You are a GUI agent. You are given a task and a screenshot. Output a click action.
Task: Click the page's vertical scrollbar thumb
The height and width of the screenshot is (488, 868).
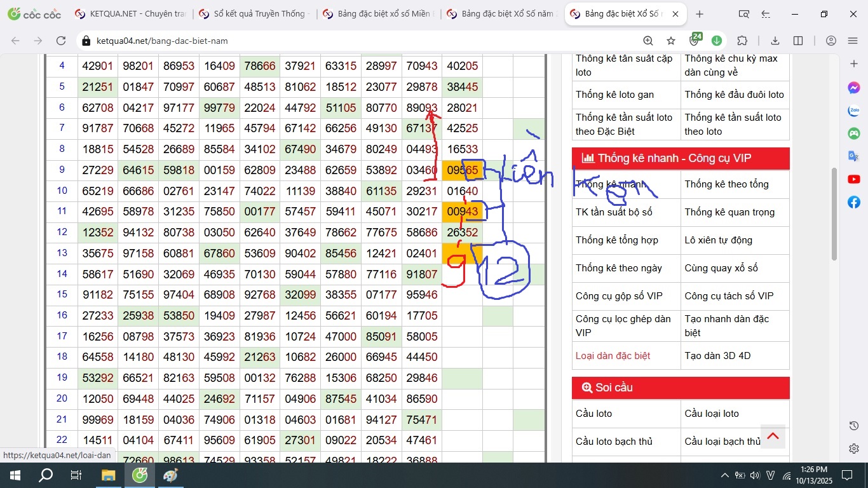(834, 213)
